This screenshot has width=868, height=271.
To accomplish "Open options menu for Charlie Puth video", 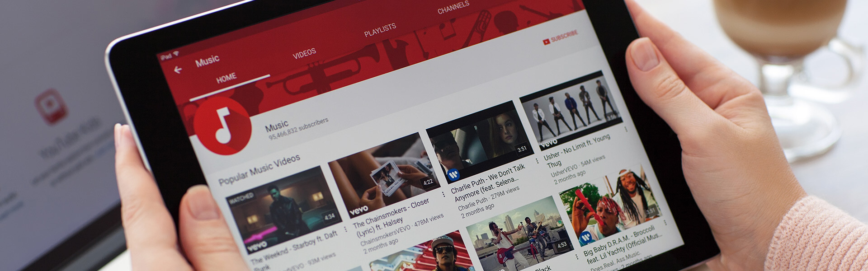I will [537, 160].
